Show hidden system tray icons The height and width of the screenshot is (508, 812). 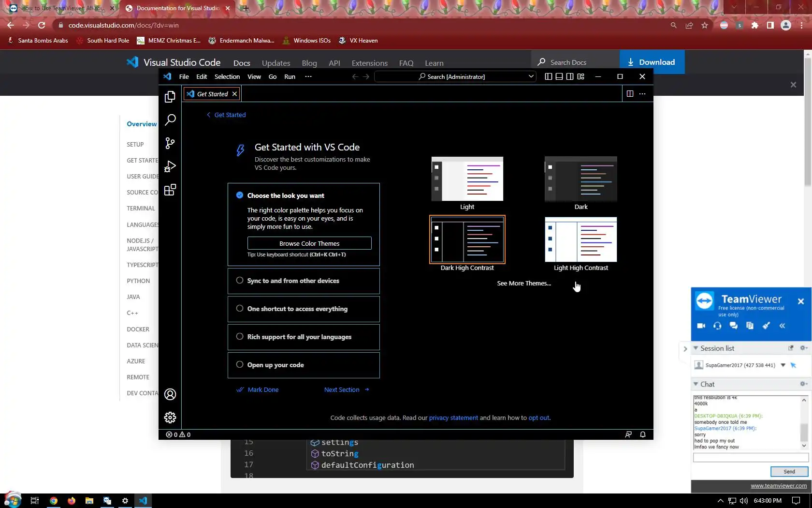[720, 501]
